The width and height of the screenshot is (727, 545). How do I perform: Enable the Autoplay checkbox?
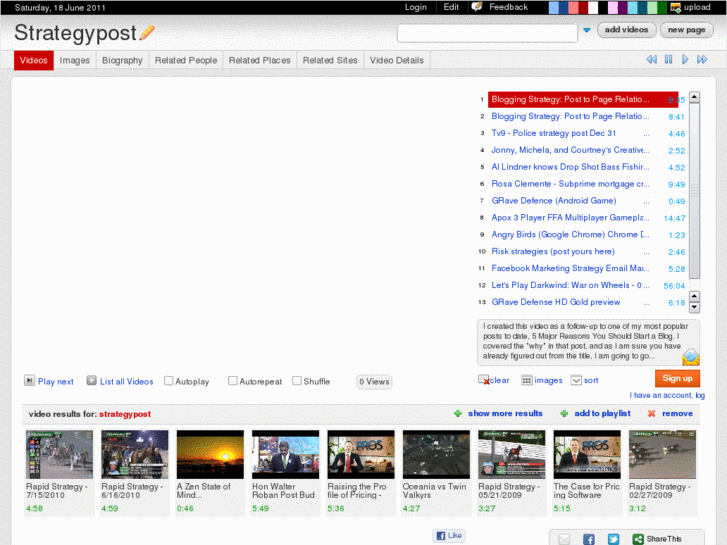click(169, 381)
